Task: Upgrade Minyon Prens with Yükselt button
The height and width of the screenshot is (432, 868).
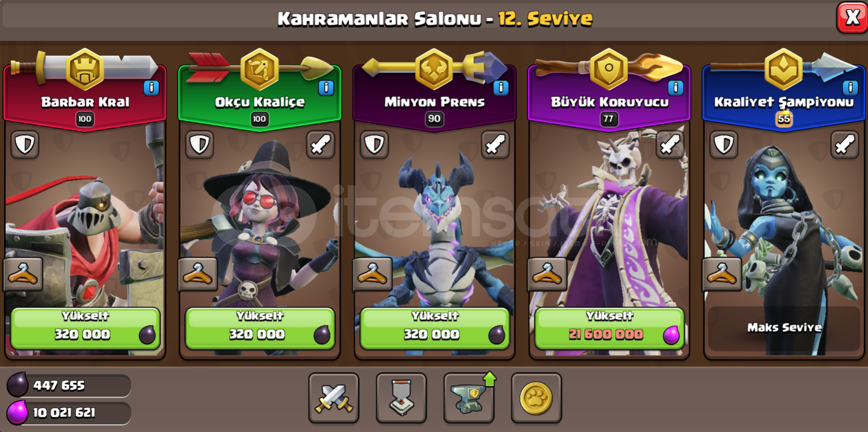Action: [435, 329]
